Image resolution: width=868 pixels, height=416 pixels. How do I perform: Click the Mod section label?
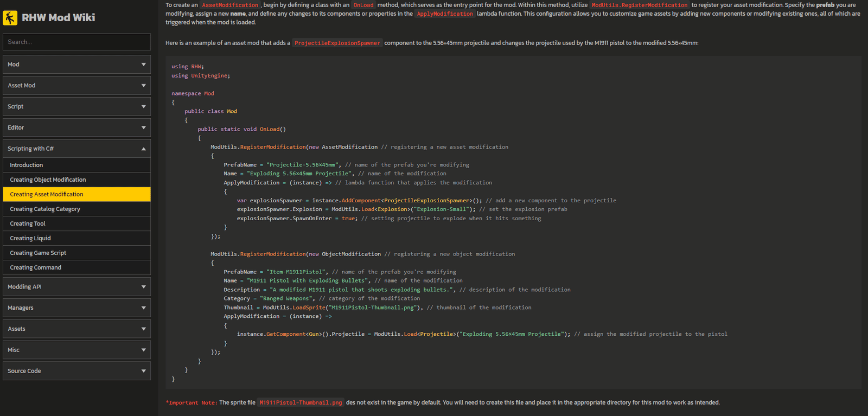14,65
